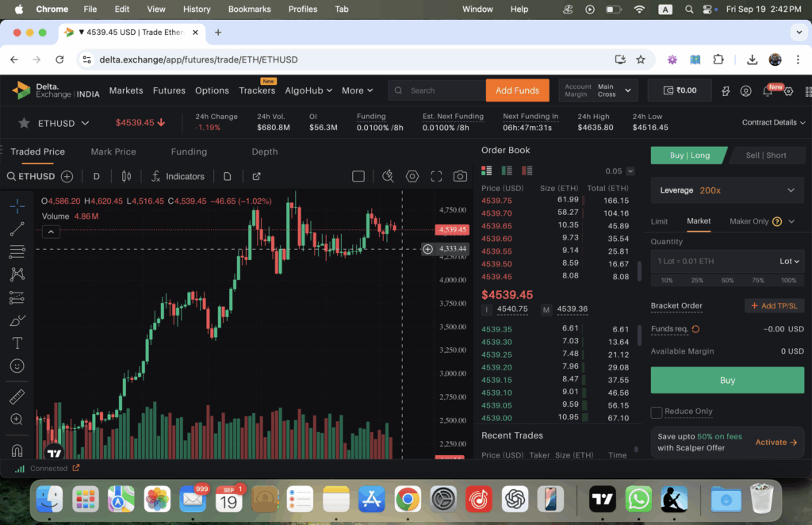Click the green Buy button

(727, 381)
